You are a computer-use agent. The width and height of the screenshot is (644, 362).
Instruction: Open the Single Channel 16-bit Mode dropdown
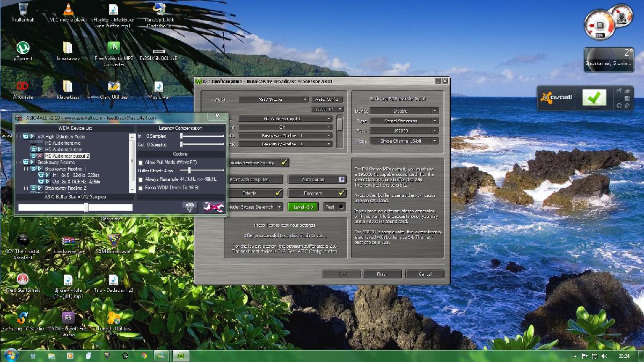[404, 141]
